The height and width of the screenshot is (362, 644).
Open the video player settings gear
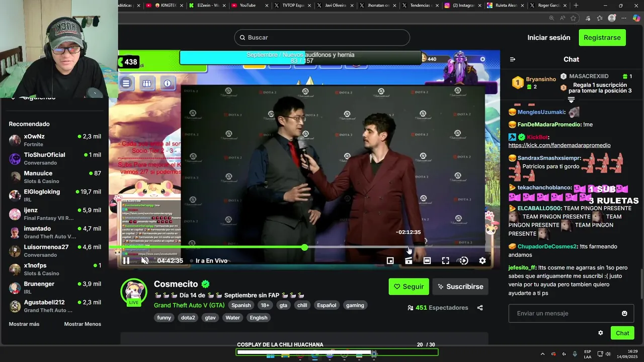point(482,260)
